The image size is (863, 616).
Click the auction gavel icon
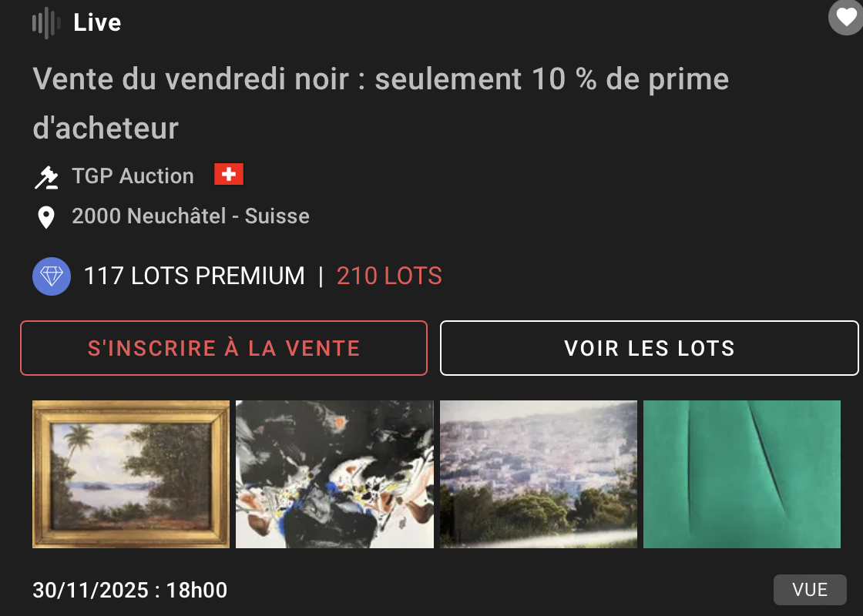pyautogui.click(x=46, y=177)
